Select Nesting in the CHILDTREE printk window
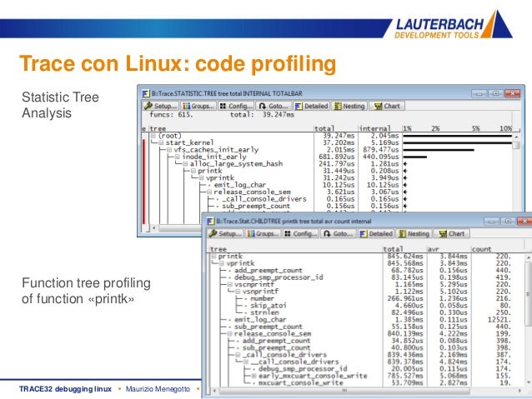 [414, 233]
